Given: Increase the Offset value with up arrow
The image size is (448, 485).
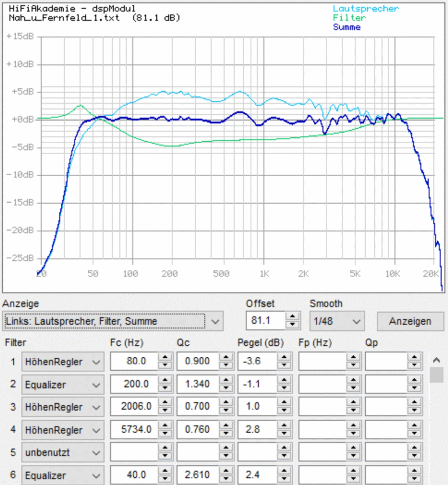Looking at the screenshot, I should pyautogui.click(x=292, y=317).
